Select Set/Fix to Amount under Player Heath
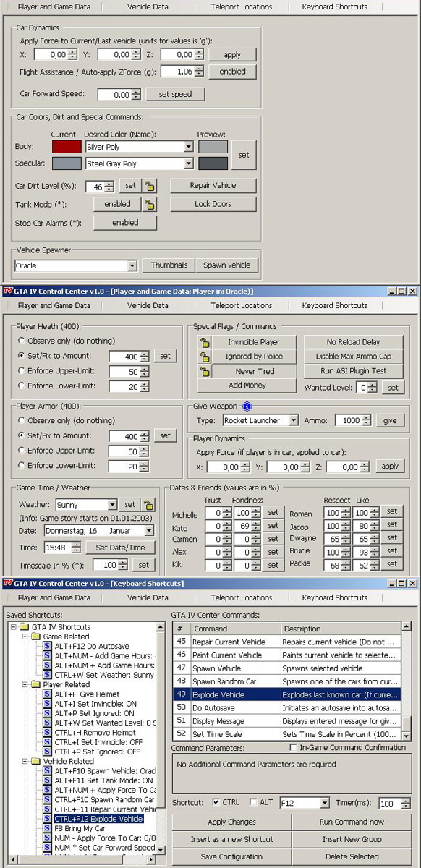 [x=22, y=355]
